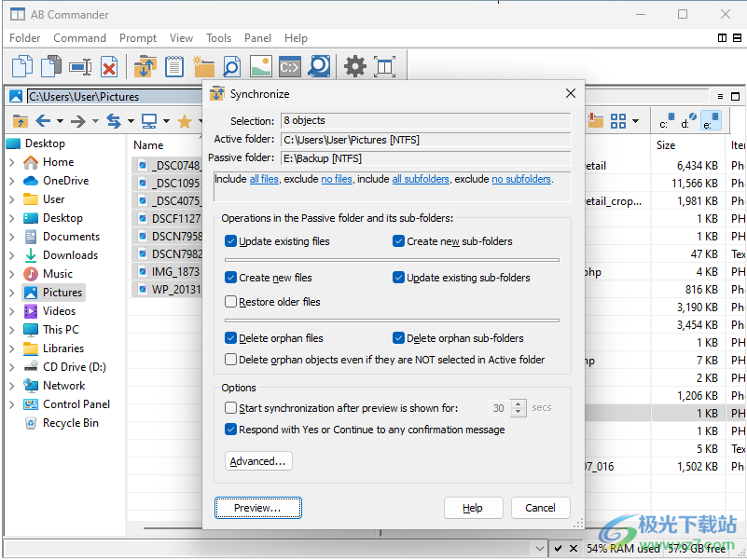Uncheck Update existing files

230,241
